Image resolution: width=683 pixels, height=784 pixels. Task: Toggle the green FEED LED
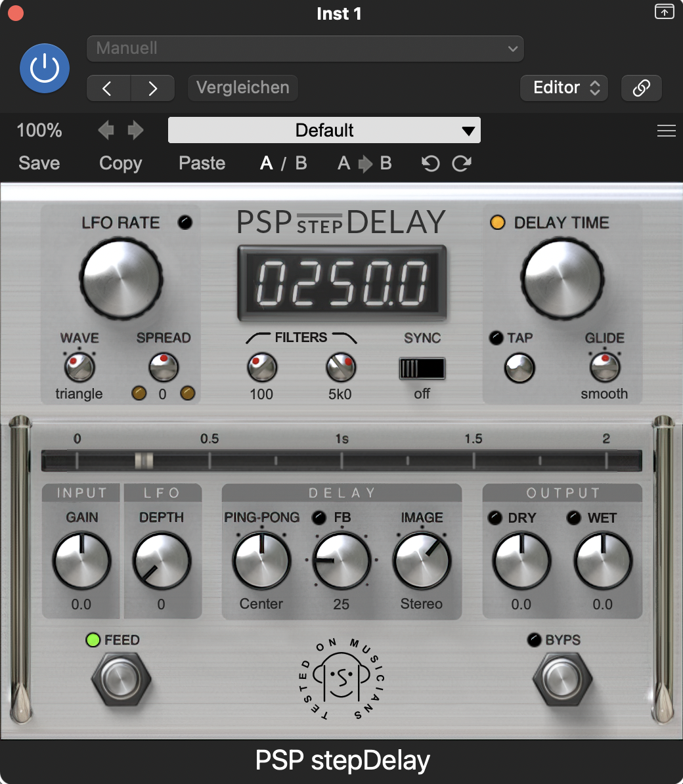point(93,640)
